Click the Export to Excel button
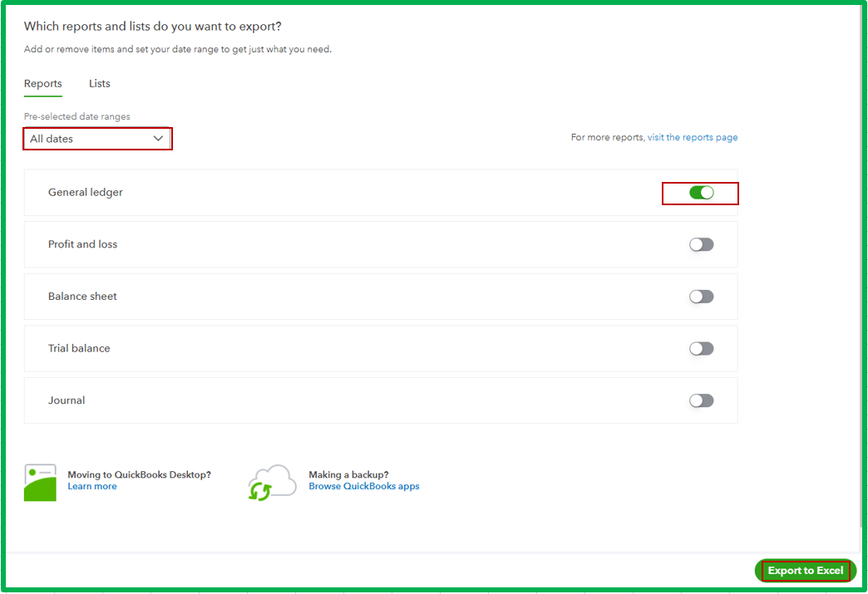 click(806, 570)
